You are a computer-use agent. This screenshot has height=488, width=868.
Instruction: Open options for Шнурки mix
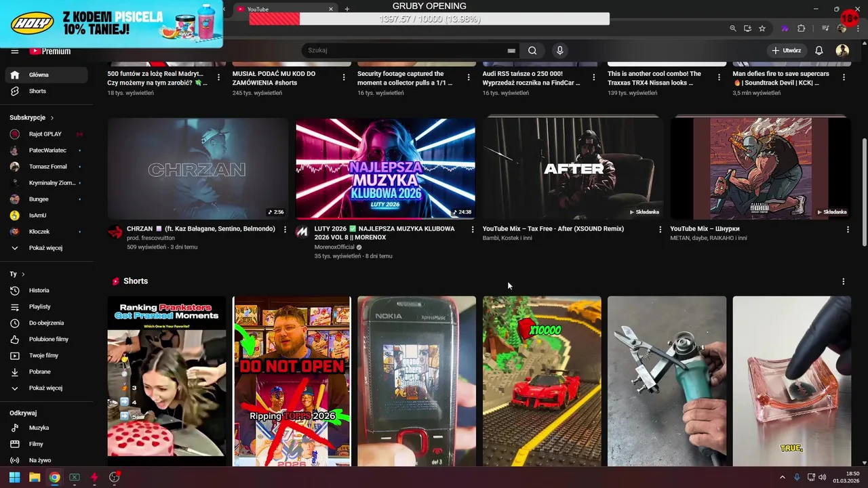(848, 230)
